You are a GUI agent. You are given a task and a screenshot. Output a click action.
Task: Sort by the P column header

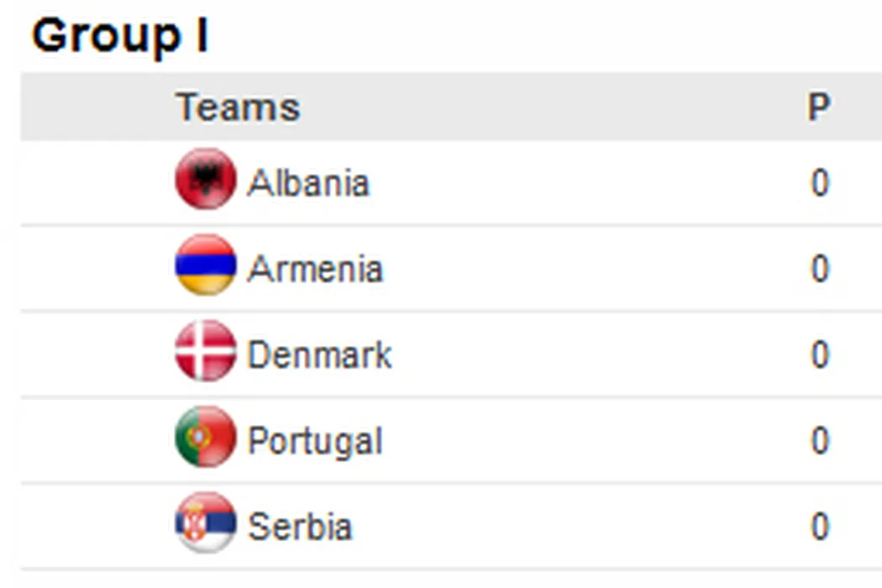coord(818,108)
